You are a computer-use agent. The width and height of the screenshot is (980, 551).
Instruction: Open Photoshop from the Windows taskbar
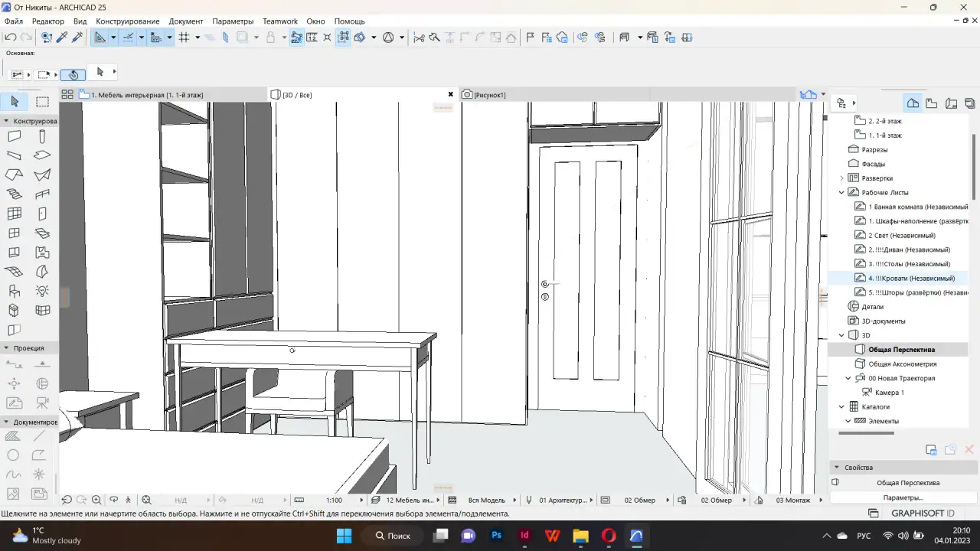[496, 536]
